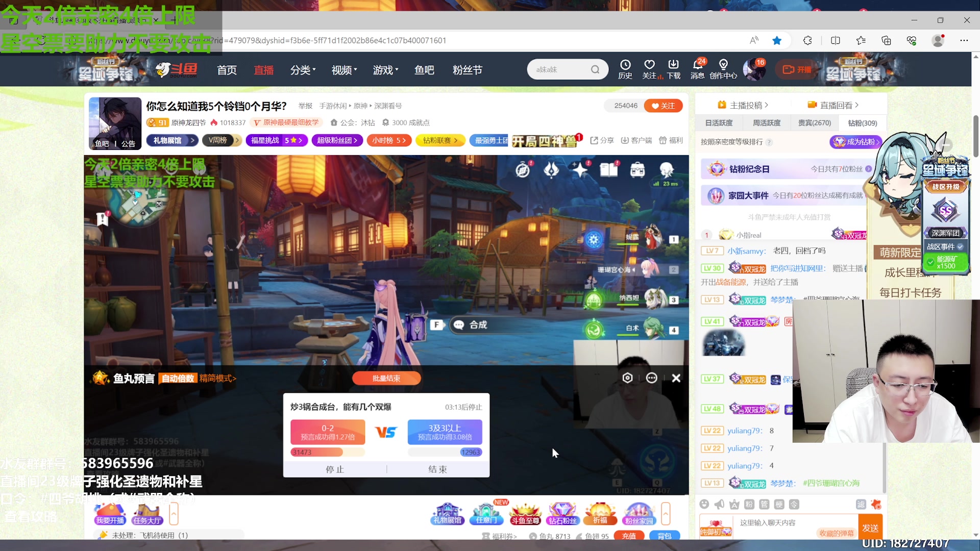The height and width of the screenshot is (551, 980).
Task: Toggle the 滤 danmaku filter icon
Action: pos(861,504)
